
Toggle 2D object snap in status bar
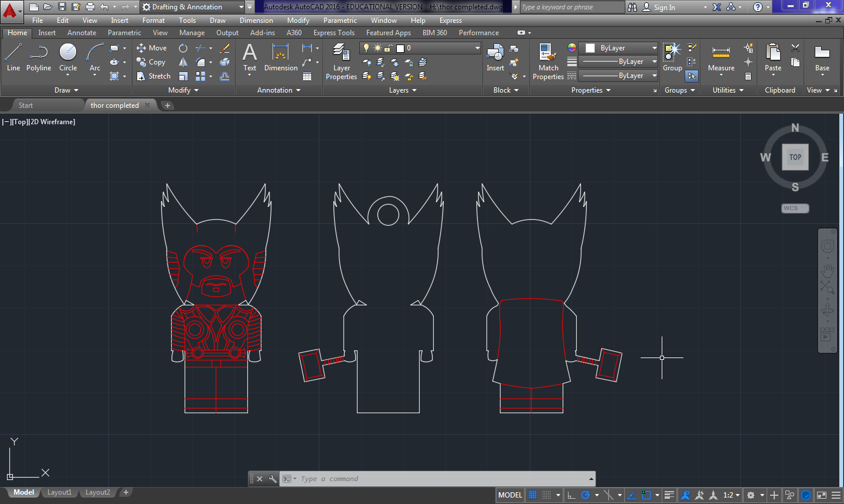[646, 495]
